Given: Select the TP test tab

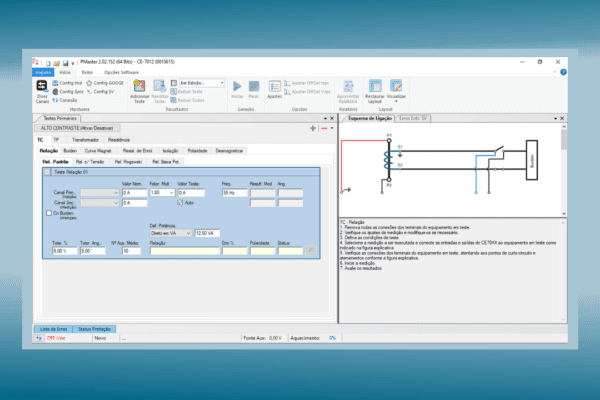Looking at the screenshot, I should 56,140.
